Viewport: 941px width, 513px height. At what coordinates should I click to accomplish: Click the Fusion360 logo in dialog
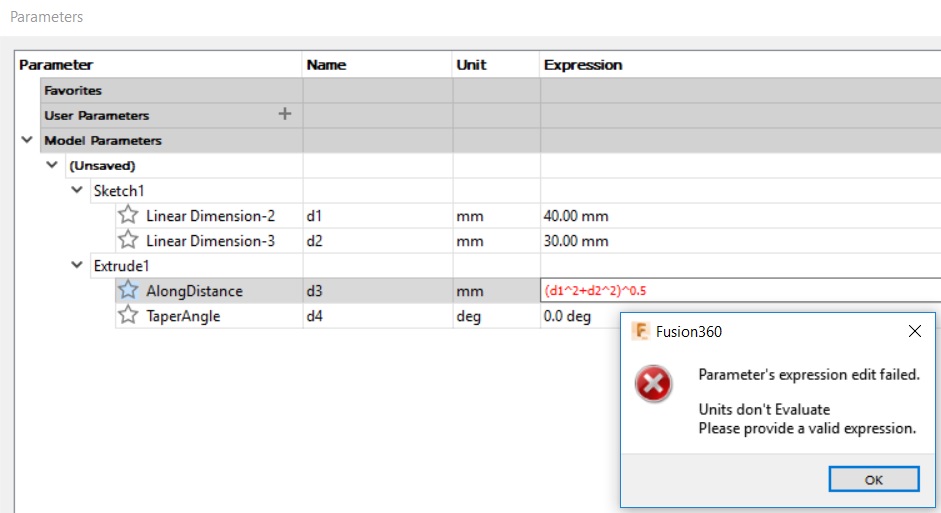pos(641,332)
